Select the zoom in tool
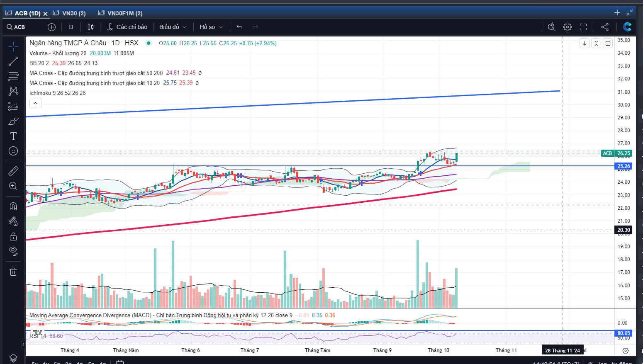643x364 pixels. pos(13,186)
